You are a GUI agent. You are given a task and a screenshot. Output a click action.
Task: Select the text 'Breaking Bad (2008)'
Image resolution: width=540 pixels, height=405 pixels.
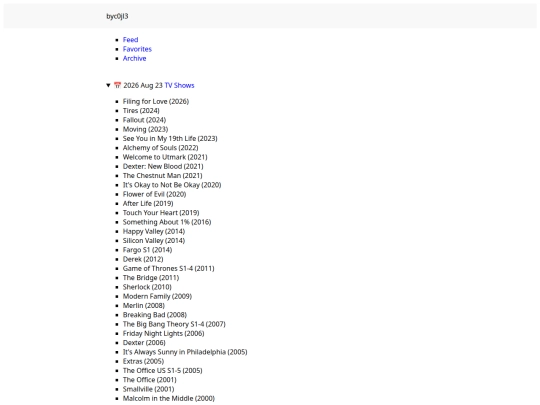(x=155, y=315)
